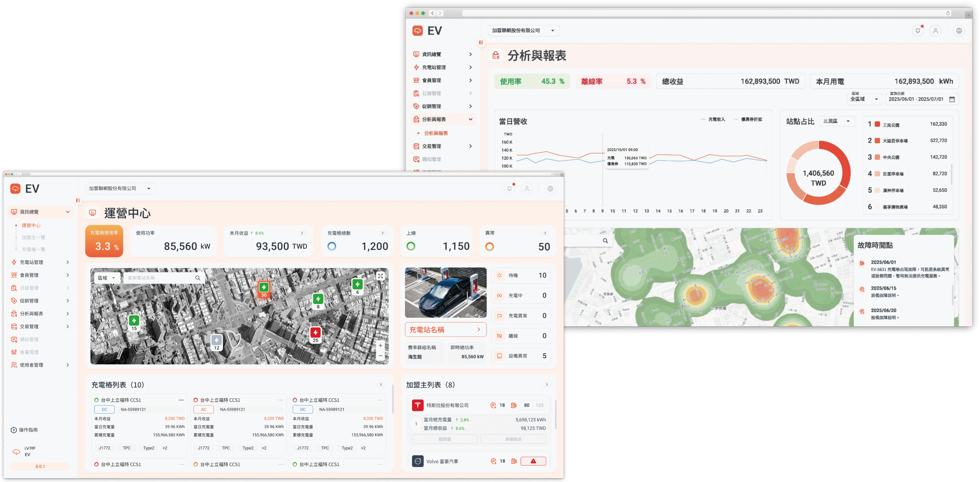This screenshot has height=482, width=980.
Task: Open the 加雲聯網股份有限公司 company dropdown
Action: [x=120, y=189]
